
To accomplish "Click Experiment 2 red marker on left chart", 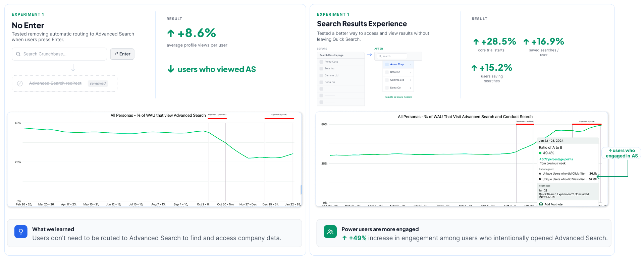I will click(x=279, y=118).
